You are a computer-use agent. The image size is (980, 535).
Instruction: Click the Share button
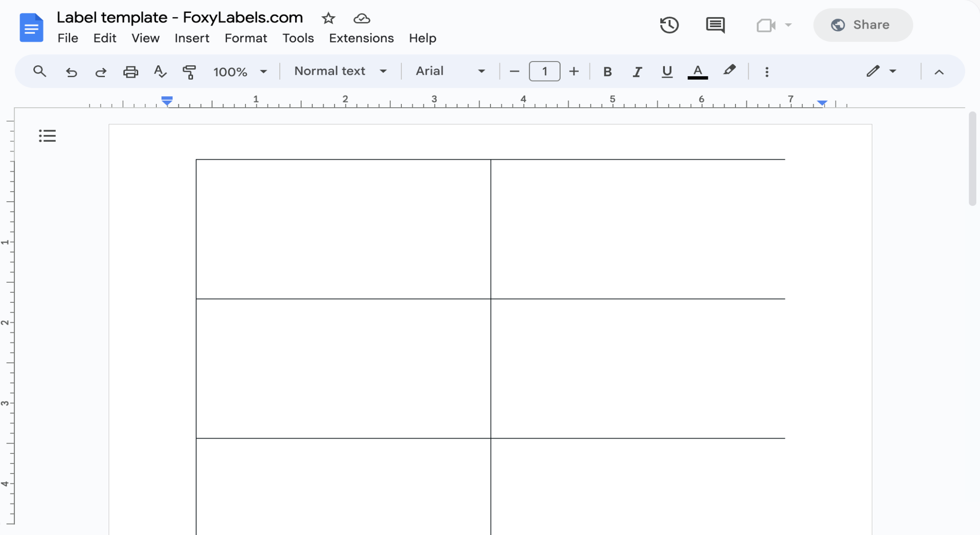coord(863,25)
